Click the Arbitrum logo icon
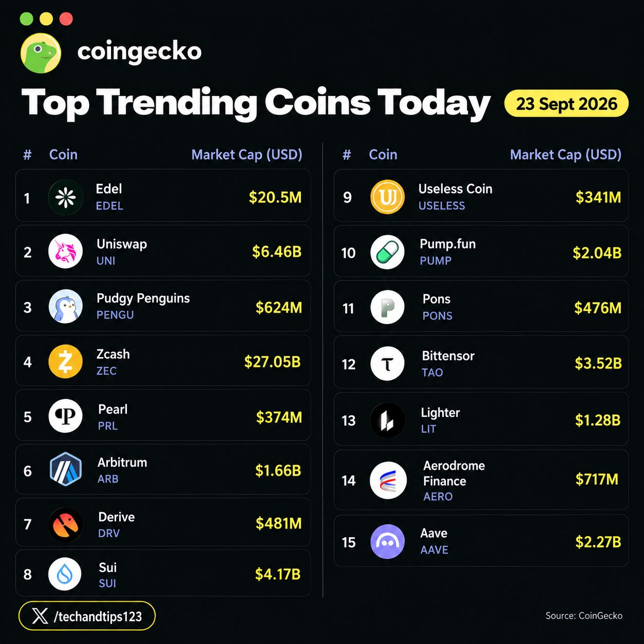Image resolution: width=644 pixels, height=644 pixels. [x=65, y=469]
